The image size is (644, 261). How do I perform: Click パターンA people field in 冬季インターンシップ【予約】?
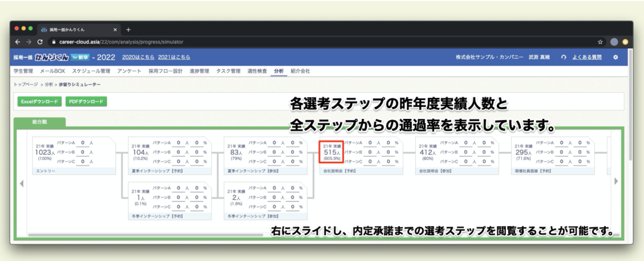pos(178,188)
